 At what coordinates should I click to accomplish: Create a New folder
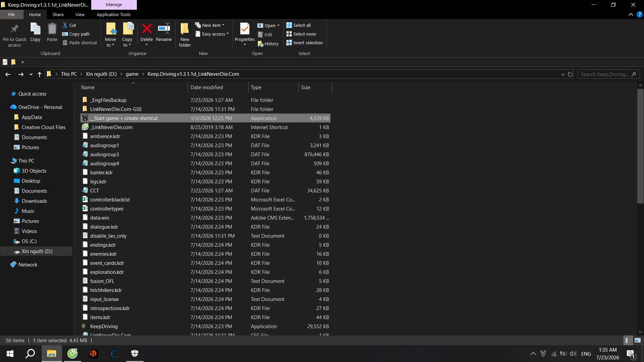[185, 35]
